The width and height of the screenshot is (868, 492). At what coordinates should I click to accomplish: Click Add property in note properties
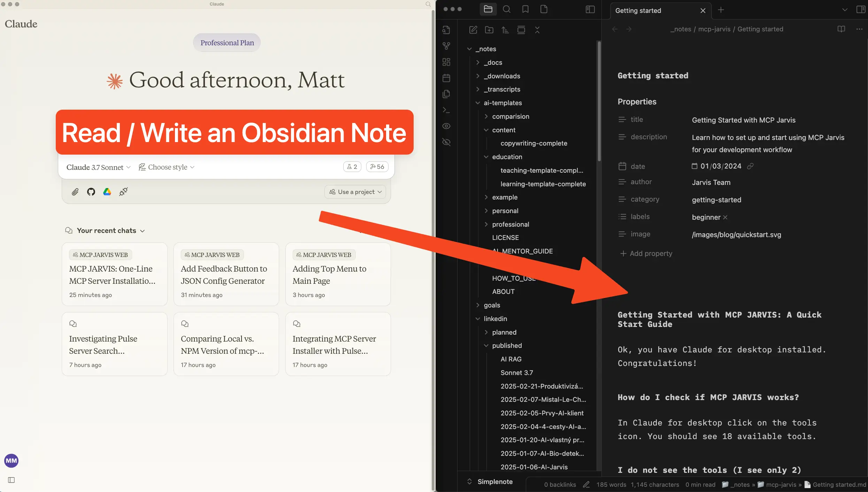[646, 253]
